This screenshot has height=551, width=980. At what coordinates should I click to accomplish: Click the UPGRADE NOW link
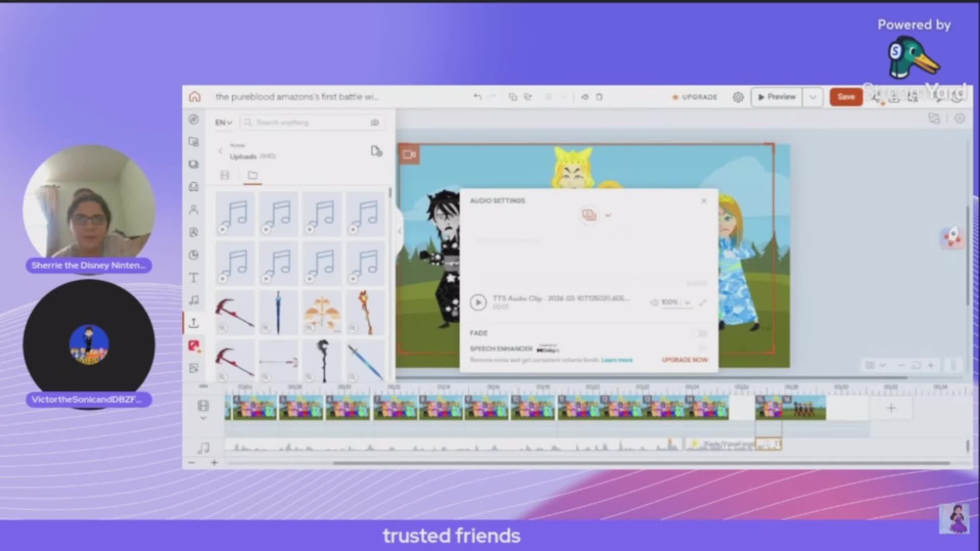(x=684, y=360)
